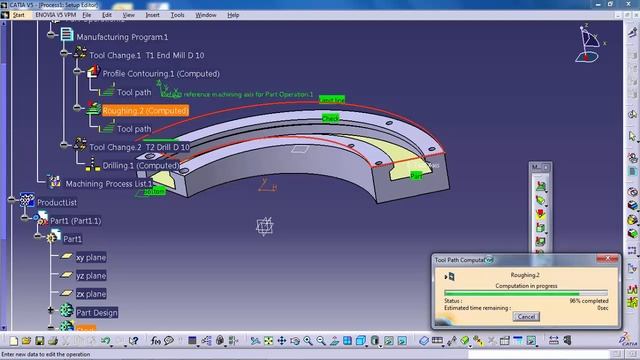Select the xy plane
Image resolution: width=640 pixels, height=360 pixels.
pos(91,258)
